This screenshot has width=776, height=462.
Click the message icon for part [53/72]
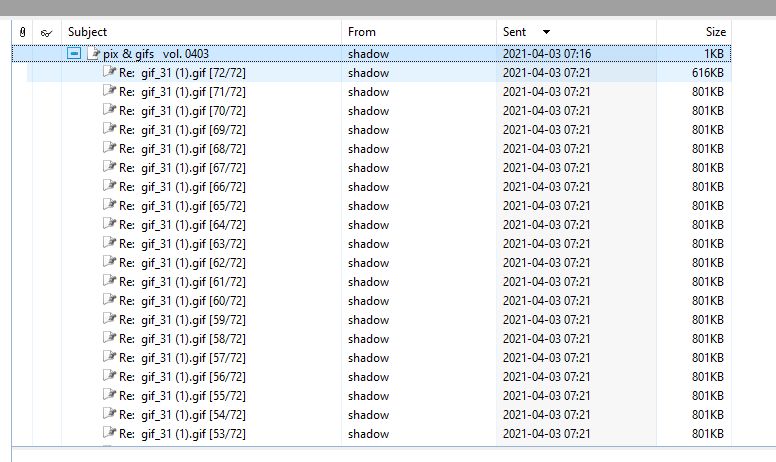[109, 433]
